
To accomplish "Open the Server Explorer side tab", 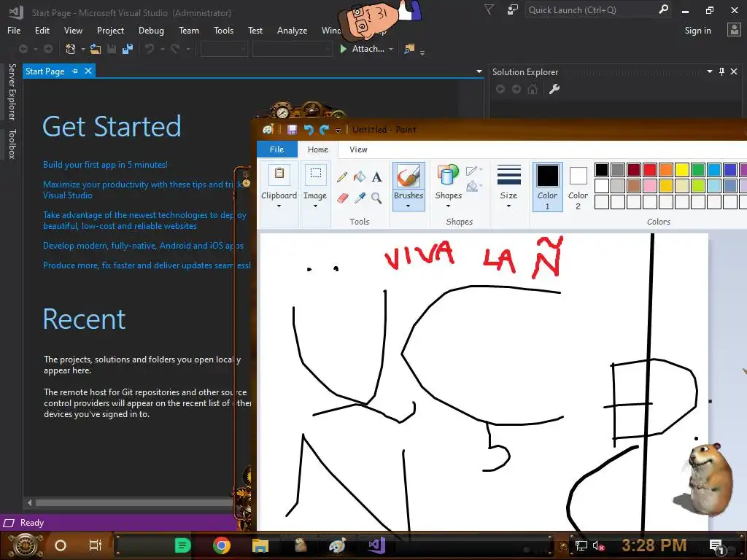I will pyautogui.click(x=12, y=92).
